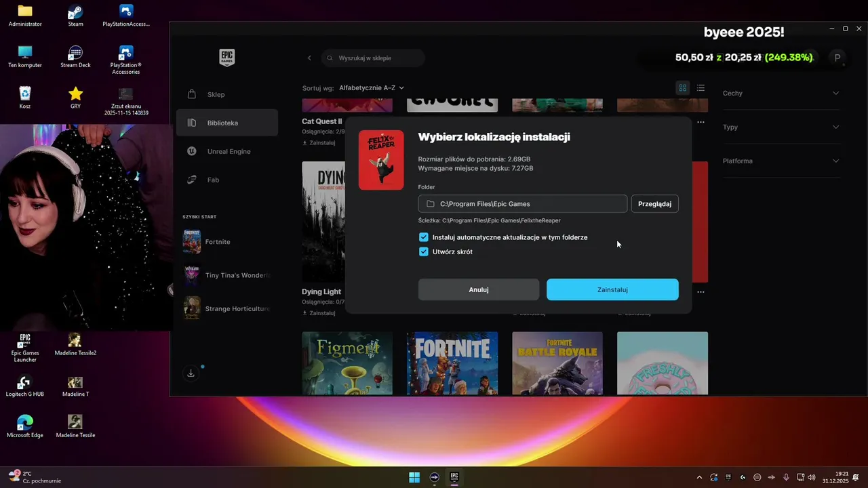Switch library to list view
This screenshot has width=868, height=488.
point(701,88)
